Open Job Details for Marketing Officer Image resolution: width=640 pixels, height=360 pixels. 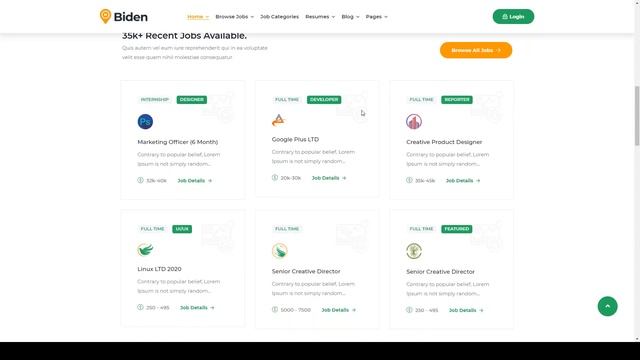pyautogui.click(x=194, y=180)
